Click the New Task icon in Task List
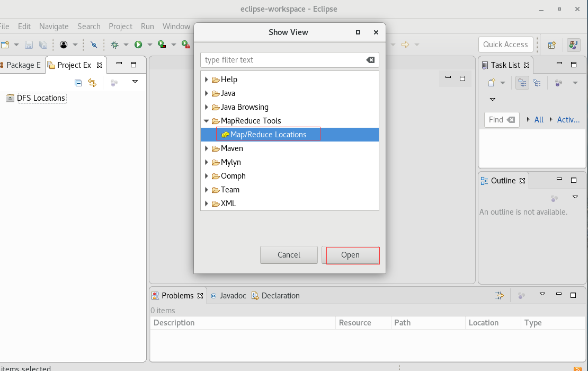Screen dimensions: 588x371 click(491, 83)
